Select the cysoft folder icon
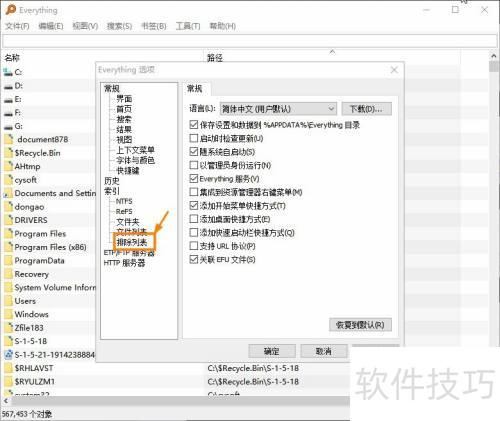 9,180
